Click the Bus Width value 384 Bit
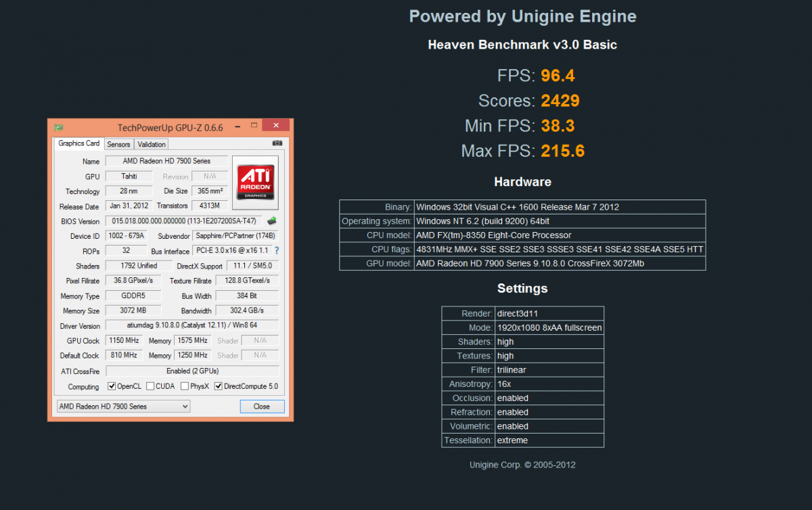 point(247,296)
